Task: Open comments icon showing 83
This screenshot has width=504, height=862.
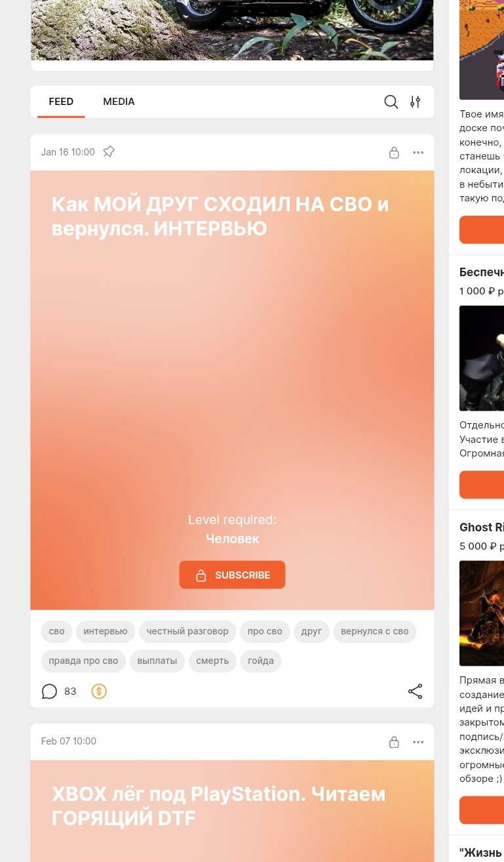Action: click(x=49, y=691)
